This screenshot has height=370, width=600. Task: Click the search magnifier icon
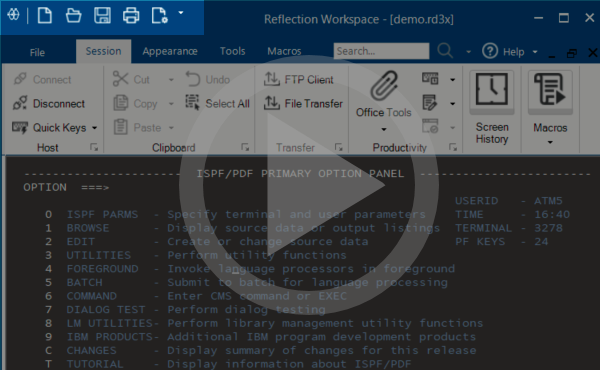(445, 51)
